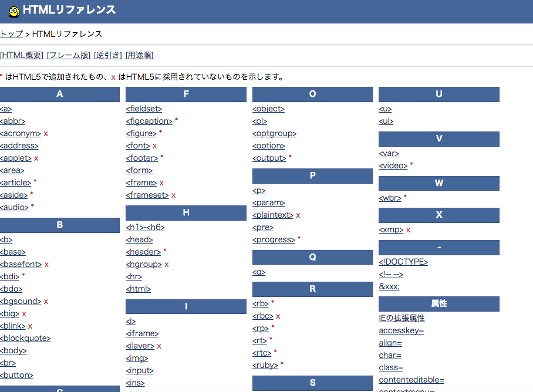
Task: Open the <!DOCTYPE> reference link
Action: coord(403,262)
